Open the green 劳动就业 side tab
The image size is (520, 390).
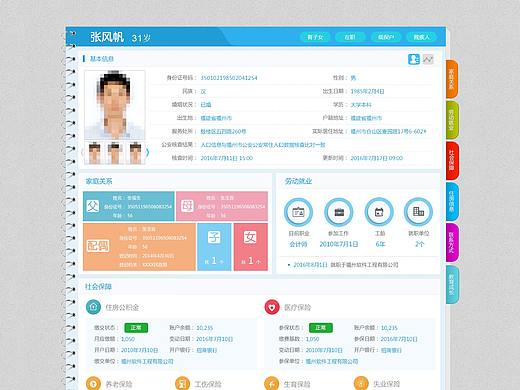452,120
